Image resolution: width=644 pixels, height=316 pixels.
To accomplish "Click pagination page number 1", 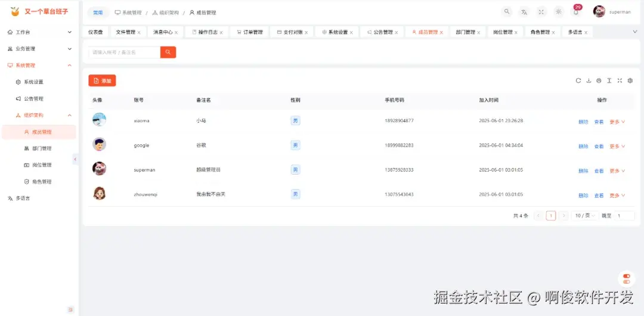I will (551, 216).
